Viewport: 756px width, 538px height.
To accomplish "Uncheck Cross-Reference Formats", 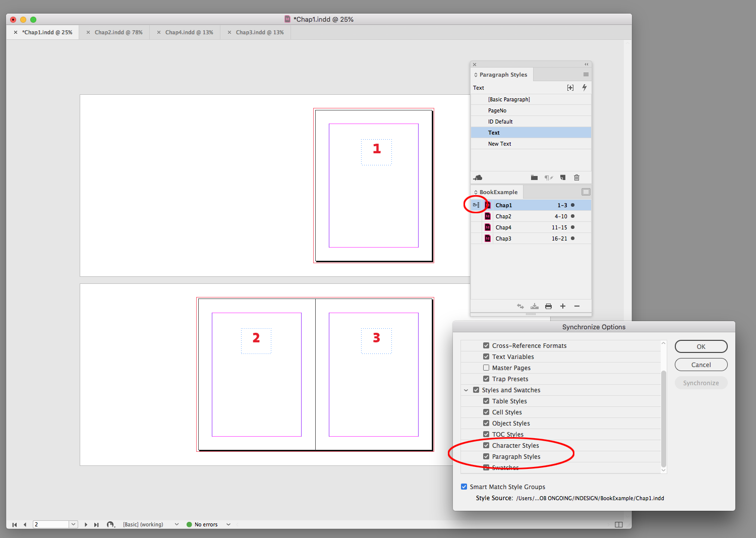I will tap(486, 346).
